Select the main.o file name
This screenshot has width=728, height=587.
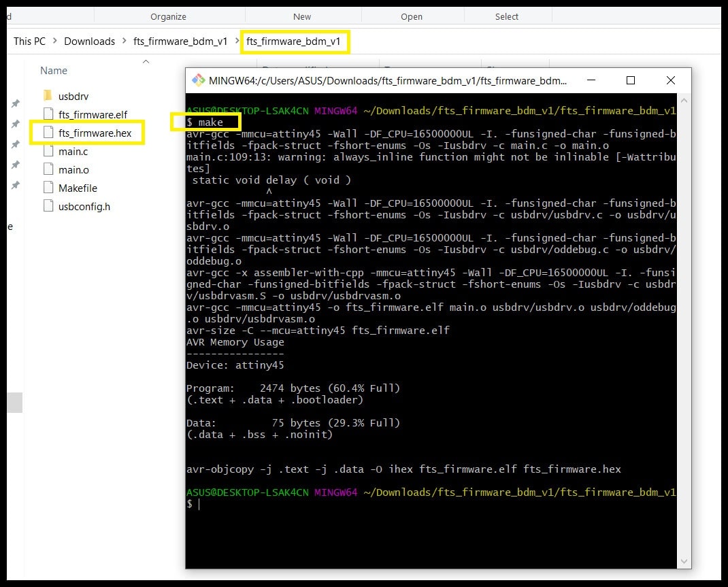(73, 170)
